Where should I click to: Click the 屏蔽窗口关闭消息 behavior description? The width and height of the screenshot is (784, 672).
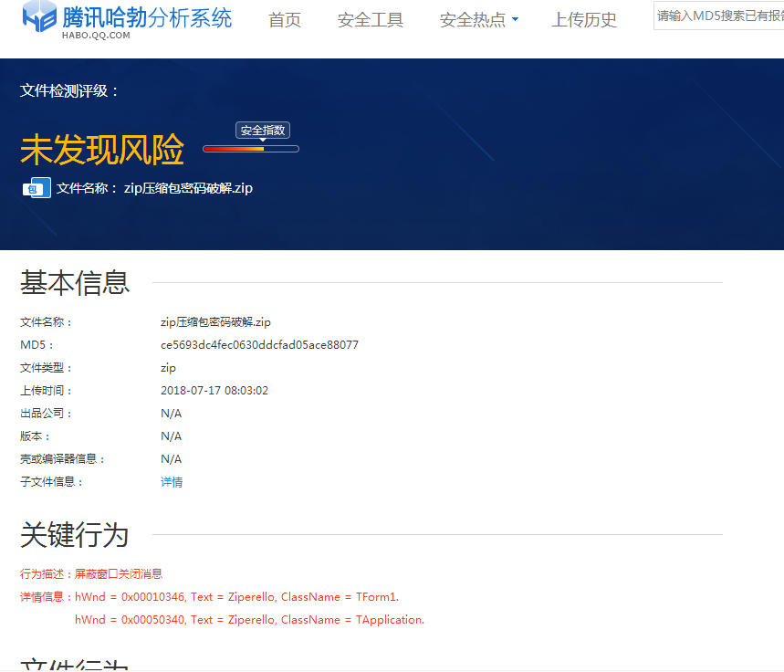(x=119, y=574)
